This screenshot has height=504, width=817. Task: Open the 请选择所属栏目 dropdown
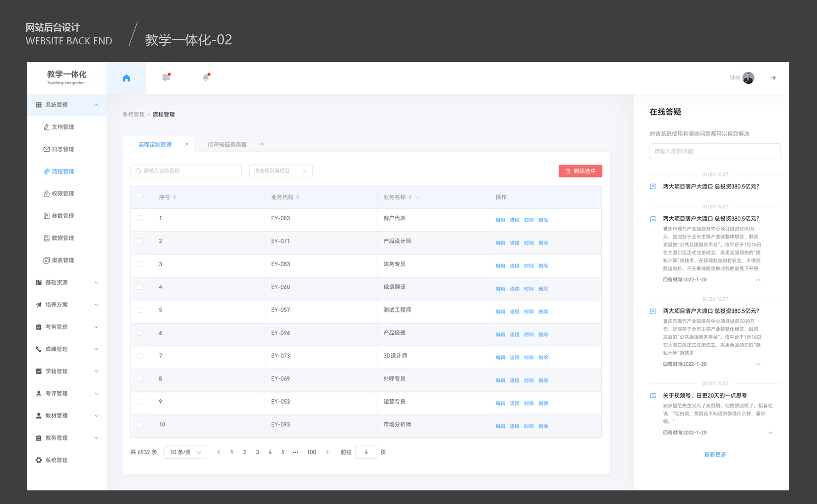click(280, 171)
